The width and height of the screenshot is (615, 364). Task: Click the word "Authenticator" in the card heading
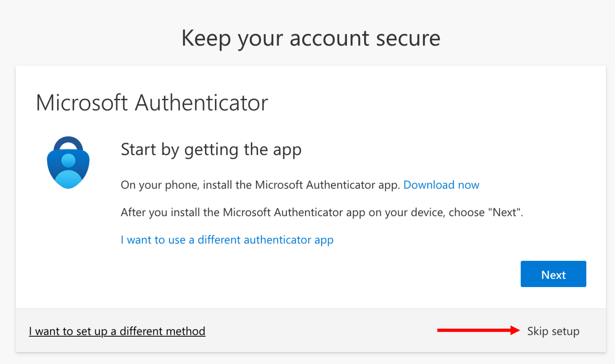201,103
